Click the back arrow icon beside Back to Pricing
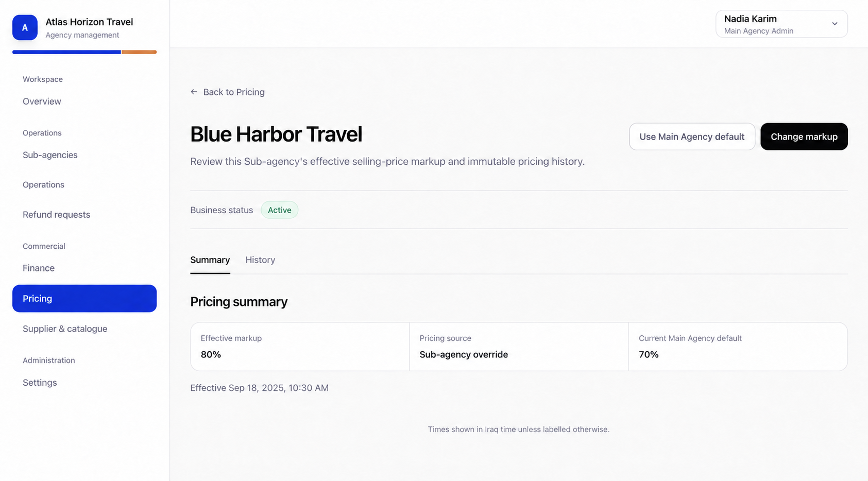868x481 pixels. tap(194, 92)
